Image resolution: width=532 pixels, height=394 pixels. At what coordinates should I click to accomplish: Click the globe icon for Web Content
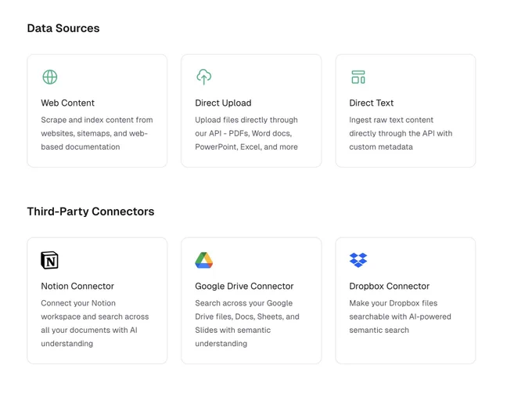click(50, 77)
